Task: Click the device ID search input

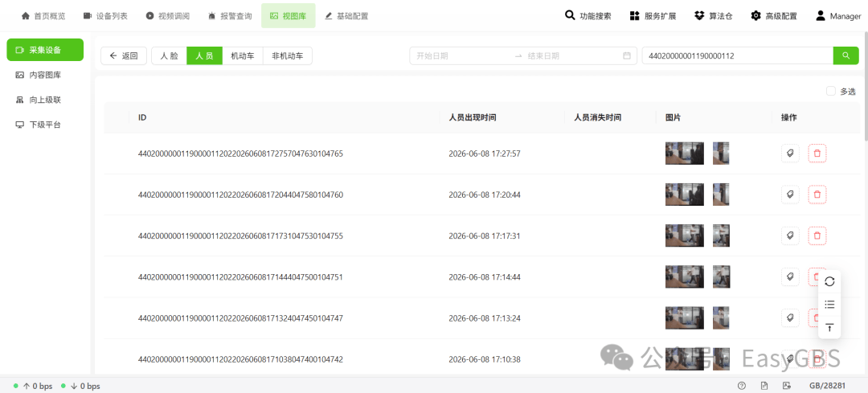Action: pyautogui.click(x=737, y=55)
